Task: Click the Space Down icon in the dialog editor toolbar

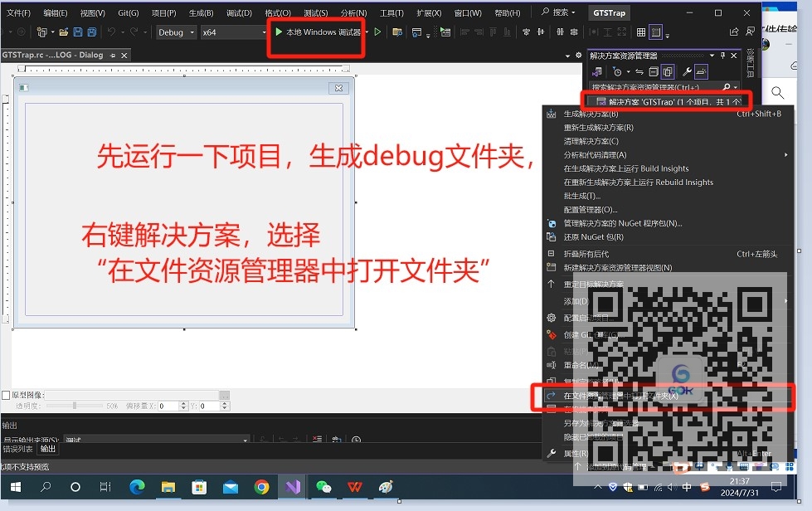Action: click(574, 32)
